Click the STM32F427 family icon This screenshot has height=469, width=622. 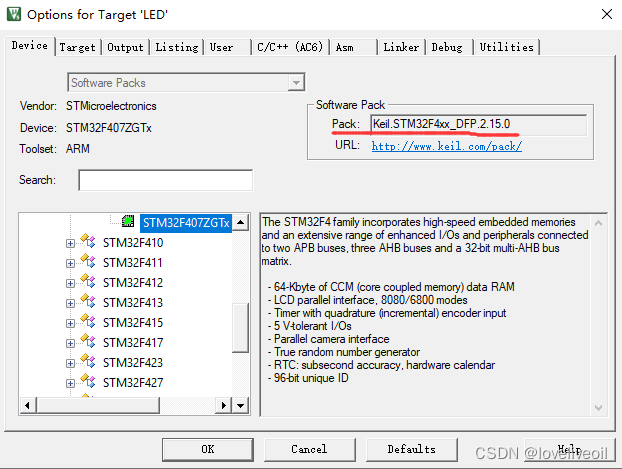pyautogui.click(x=88, y=381)
